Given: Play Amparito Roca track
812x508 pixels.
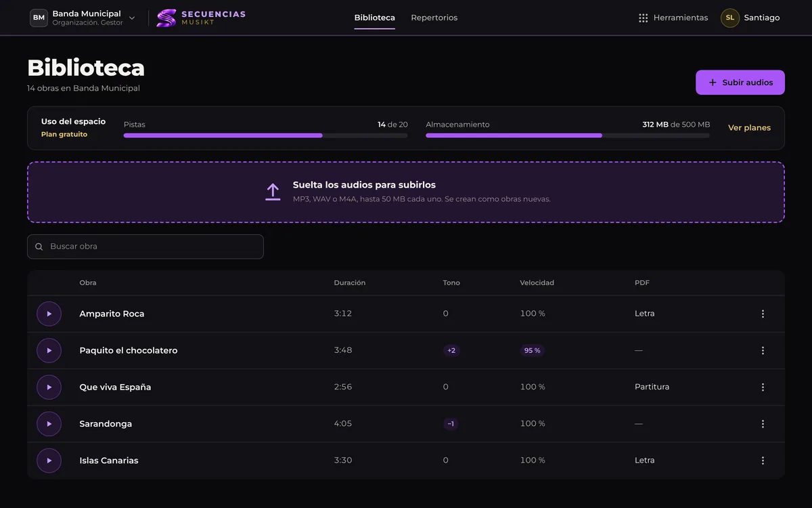Looking at the screenshot, I should 49,314.
